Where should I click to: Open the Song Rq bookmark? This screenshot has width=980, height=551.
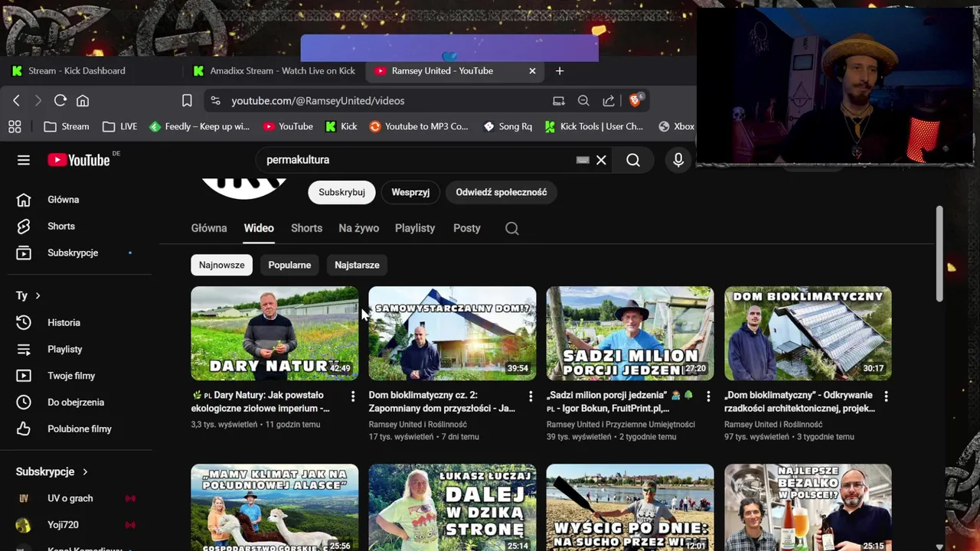[x=508, y=126]
